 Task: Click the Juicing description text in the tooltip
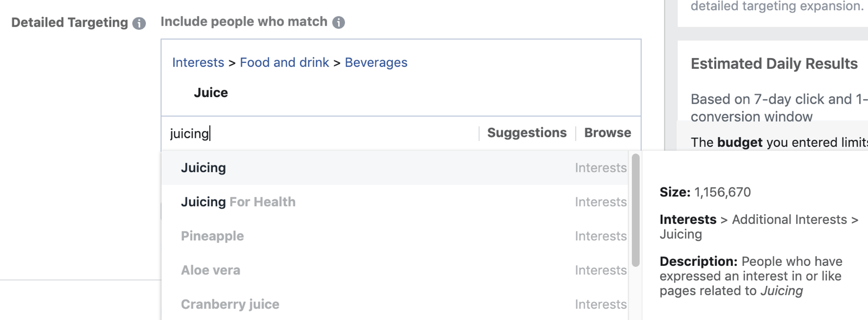[751, 276]
